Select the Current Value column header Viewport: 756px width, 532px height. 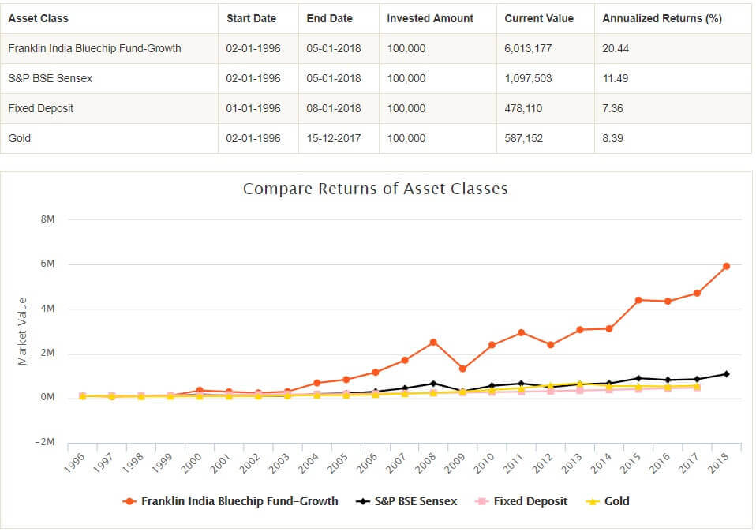click(539, 18)
